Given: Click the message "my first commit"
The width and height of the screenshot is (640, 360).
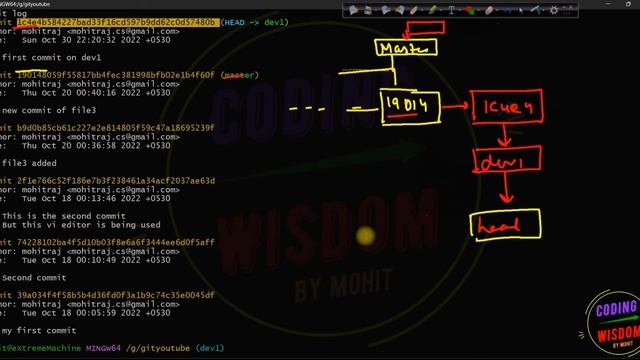Looking at the screenshot, I should tap(39, 330).
